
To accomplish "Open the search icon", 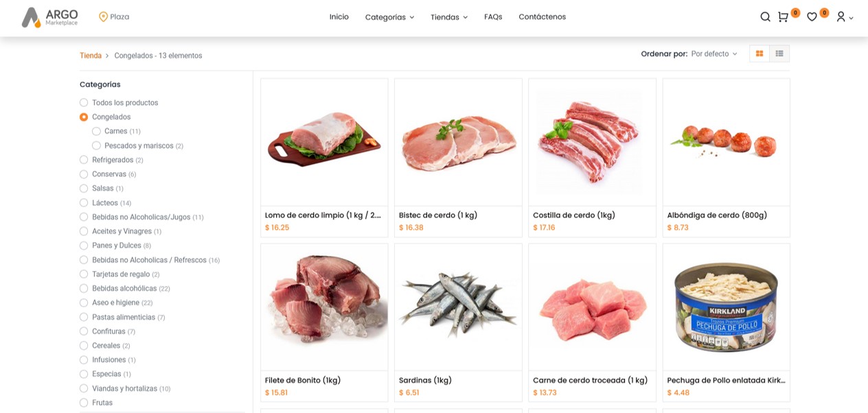I will point(765,16).
